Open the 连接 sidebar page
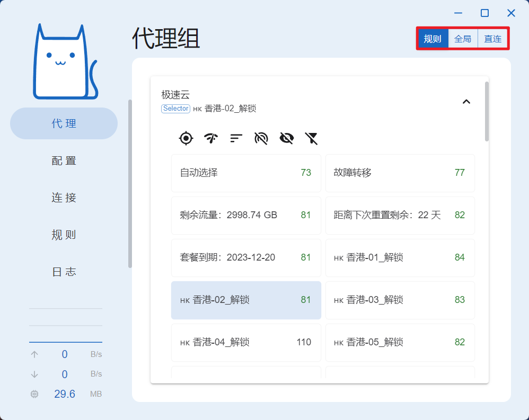Image resolution: width=529 pixels, height=420 pixels. (x=64, y=198)
